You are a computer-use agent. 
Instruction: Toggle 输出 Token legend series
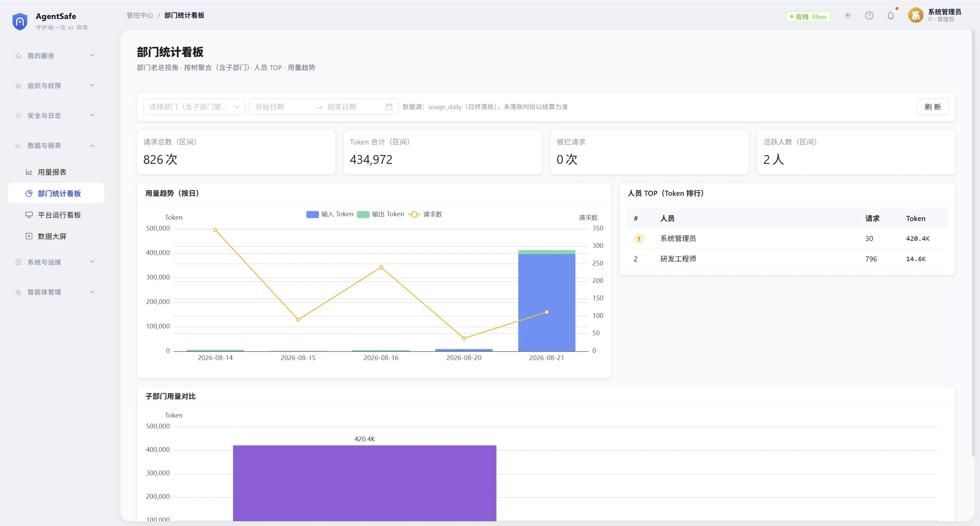click(x=380, y=214)
